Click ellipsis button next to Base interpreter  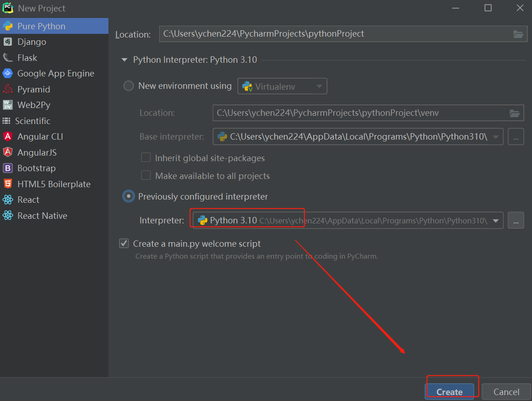(516, 136)
